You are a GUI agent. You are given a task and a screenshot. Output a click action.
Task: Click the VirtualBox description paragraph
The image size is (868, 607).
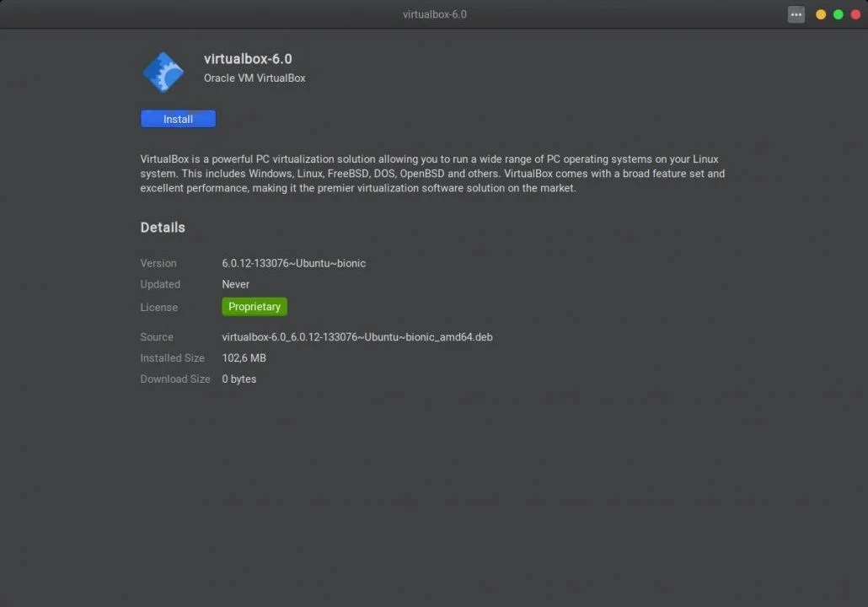[432, 174]
